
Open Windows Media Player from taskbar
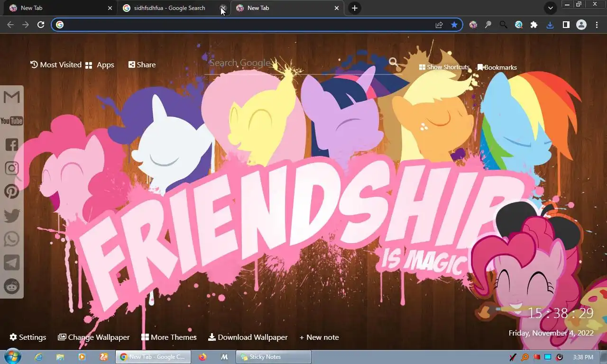click(82, 357)
